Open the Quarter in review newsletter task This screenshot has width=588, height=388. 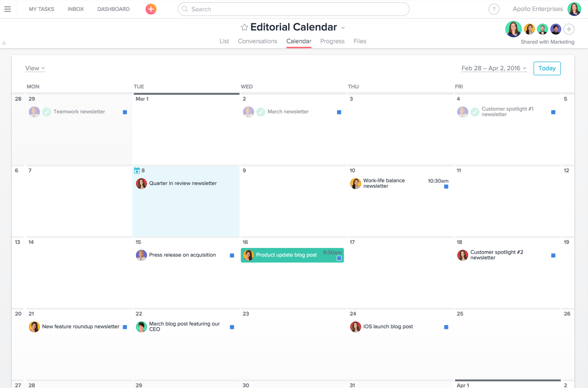tap(183, 183)
